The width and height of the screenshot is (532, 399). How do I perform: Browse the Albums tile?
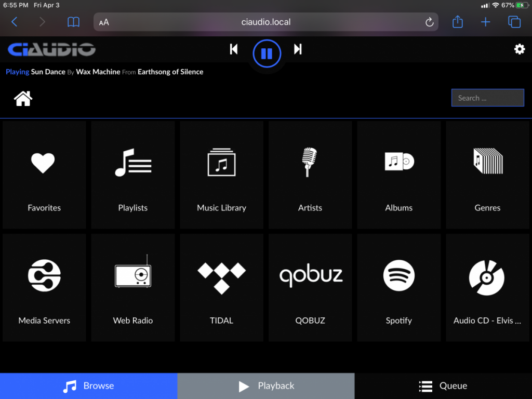pos(398,175)
